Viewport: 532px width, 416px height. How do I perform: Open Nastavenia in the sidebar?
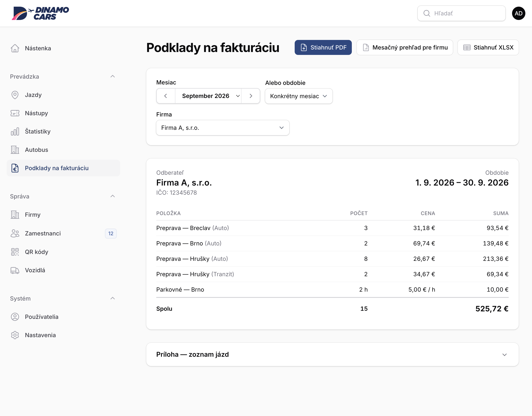pos(63,335)
